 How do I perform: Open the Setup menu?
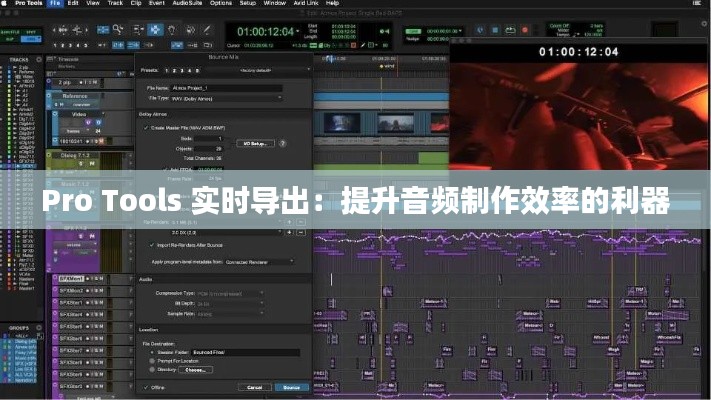[x=248, y=3]
